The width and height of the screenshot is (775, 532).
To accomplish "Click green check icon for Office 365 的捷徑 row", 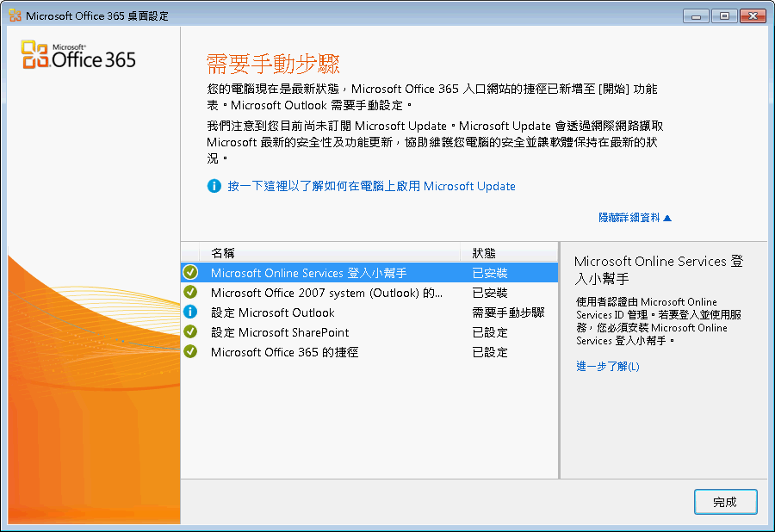I will 190,351.
